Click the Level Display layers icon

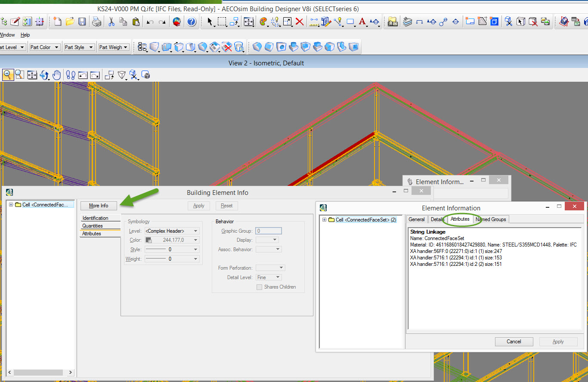408,22
